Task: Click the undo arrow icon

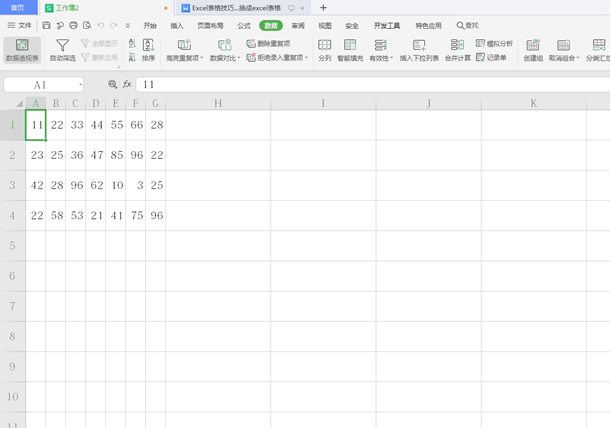Action: 101,25
